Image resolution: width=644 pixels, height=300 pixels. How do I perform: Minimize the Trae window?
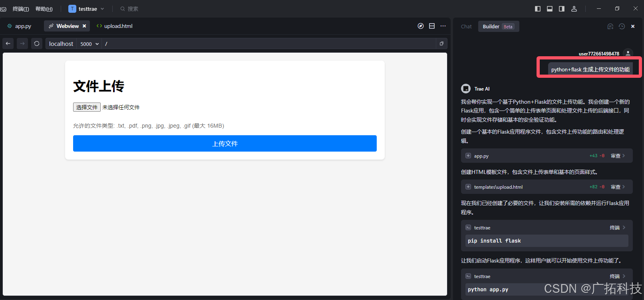pyautogui.click(x=598, y=9)
